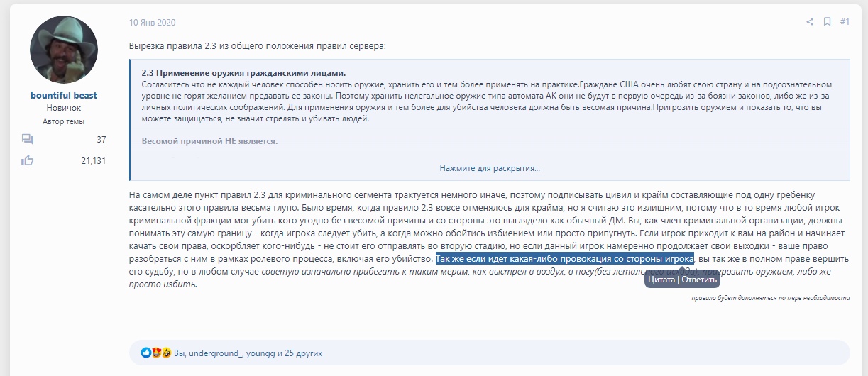Click the heart-eyes reaction emoji

coord(156,353)
